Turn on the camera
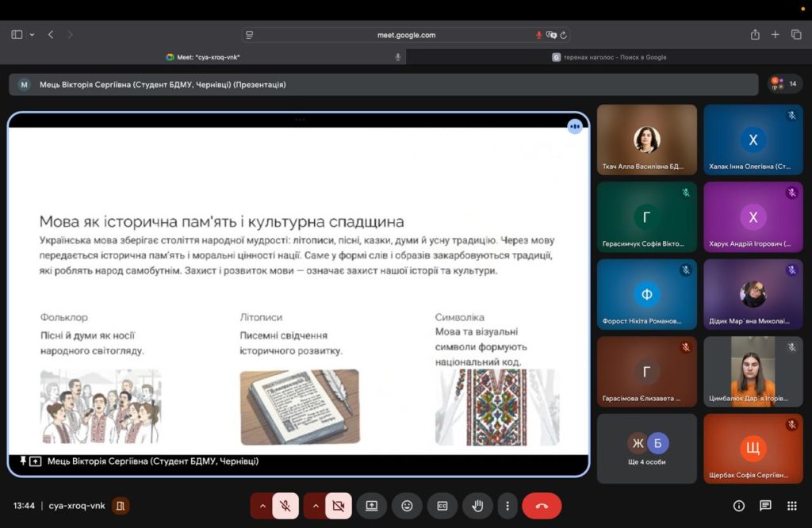812x528 pixels. pos(339,506)
